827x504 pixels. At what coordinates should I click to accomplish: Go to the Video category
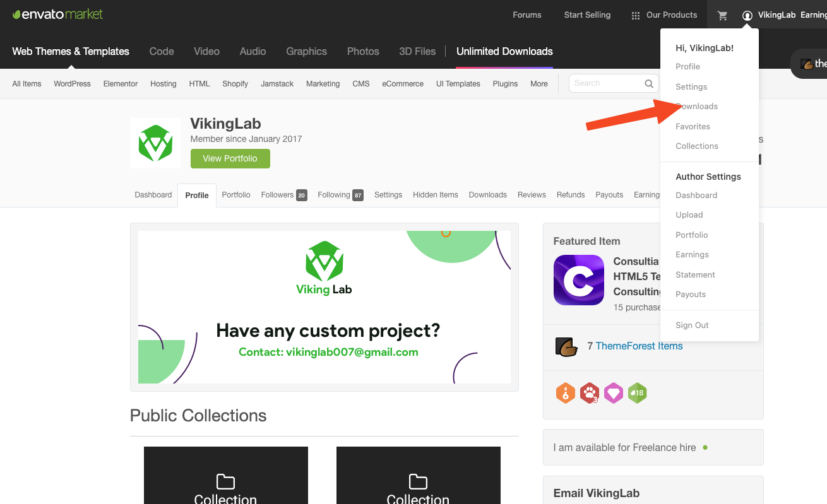(206, 52)
